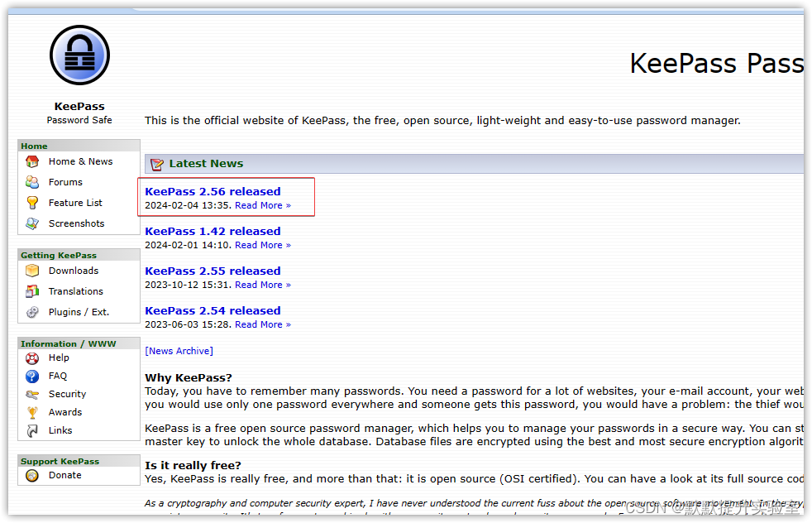Open the Links page
The width and height of the screenshot is (812, 523).
pos(60,430)
